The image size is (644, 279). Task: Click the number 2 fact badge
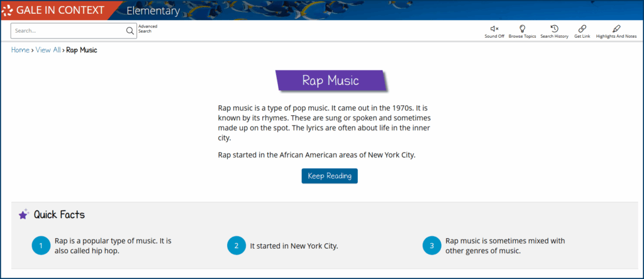coord(236,246)
